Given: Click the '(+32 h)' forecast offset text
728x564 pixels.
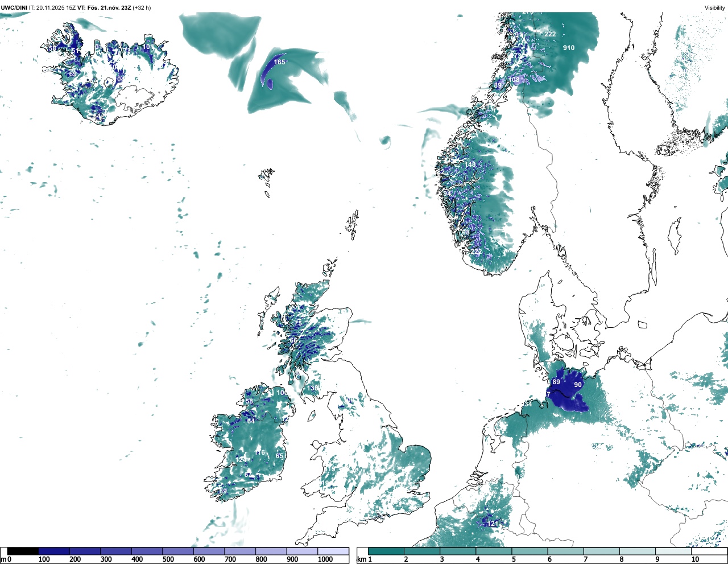Looking at the screenshot, I should (142, 8).
